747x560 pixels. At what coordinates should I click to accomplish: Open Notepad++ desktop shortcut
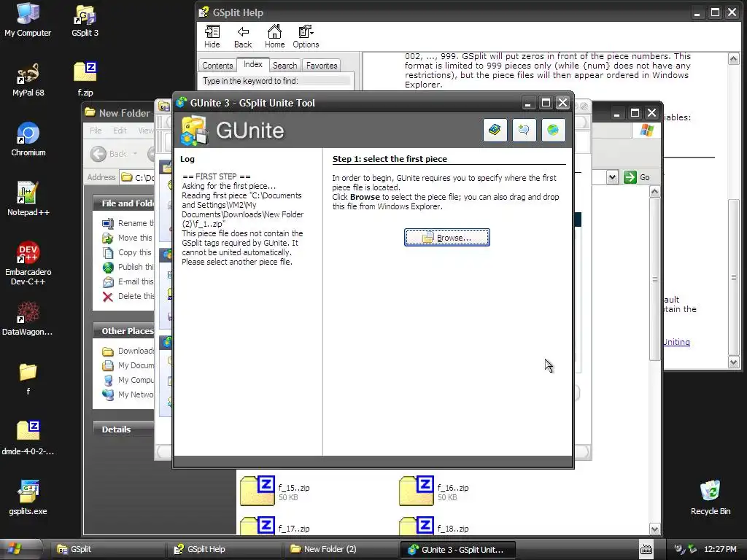[x=28, y=200]
